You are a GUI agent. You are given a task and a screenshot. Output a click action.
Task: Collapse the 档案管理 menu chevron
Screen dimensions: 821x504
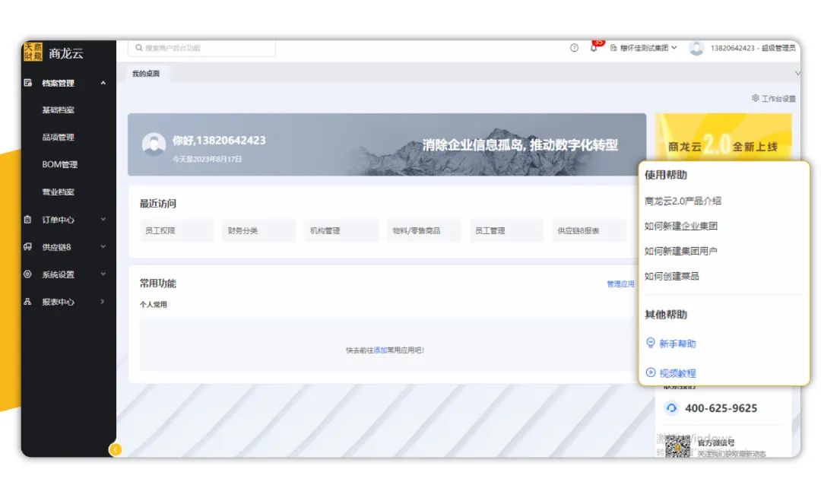[103, 83]
